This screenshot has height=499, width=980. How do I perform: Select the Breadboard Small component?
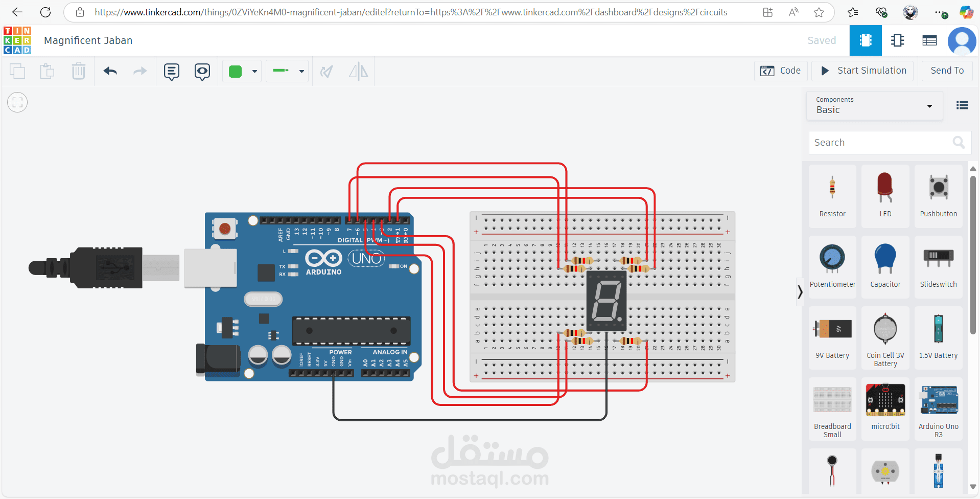click(832, 409)
